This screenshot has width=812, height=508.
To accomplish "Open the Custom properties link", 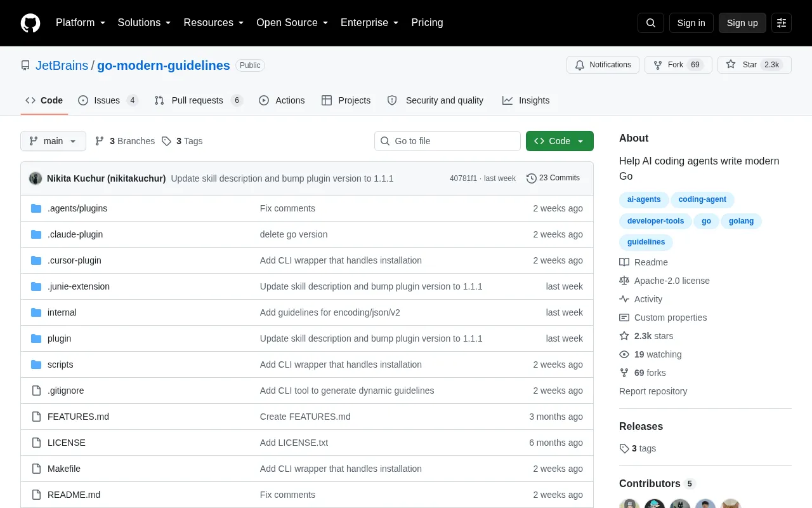I will [671, 317].
